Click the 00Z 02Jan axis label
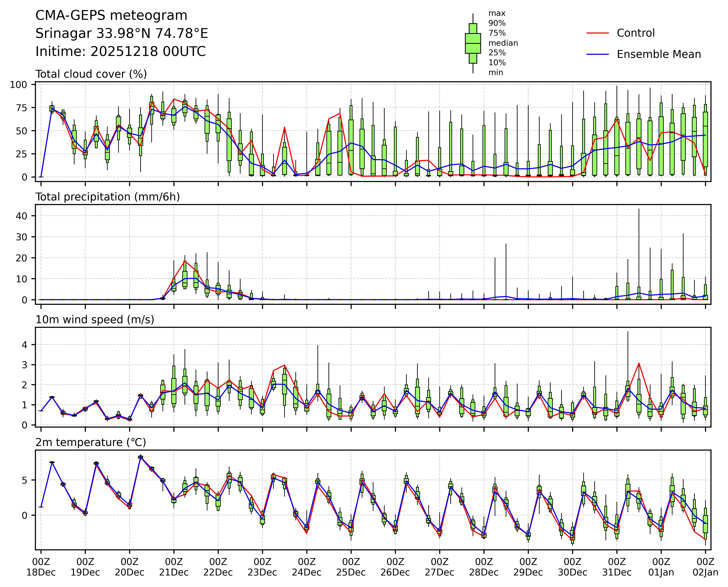728x587 pixels. pos(705,567)
